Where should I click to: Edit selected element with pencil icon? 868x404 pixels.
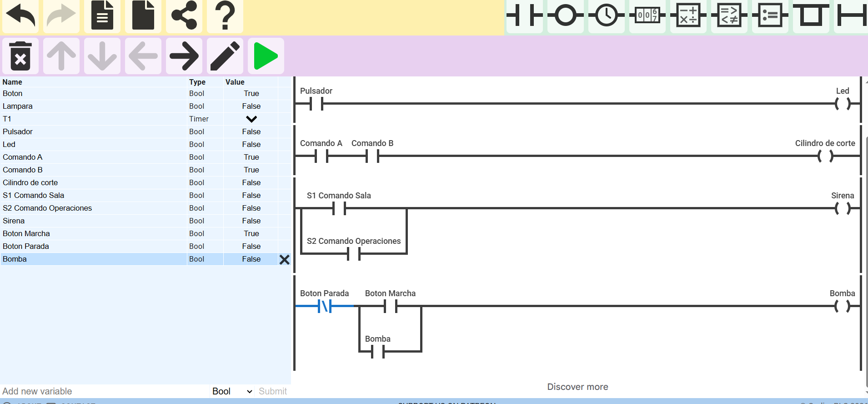(225, 56)
